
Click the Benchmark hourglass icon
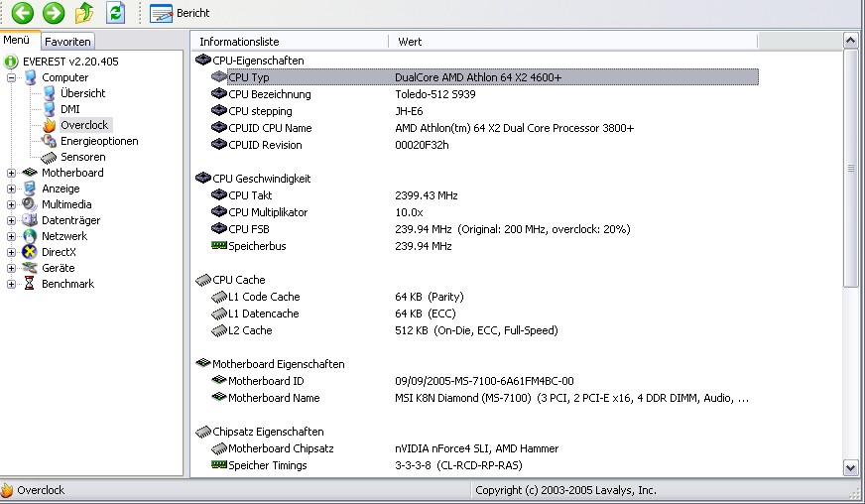tap(30, 284)
